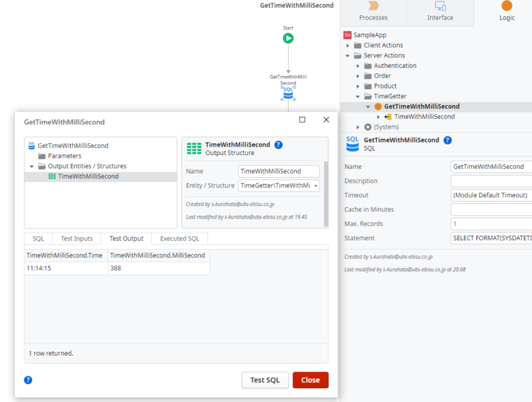The height and width of the screenshot is (402, 532).
Task: Click the SampleApp module icon
Action: [x=347, y=35]
